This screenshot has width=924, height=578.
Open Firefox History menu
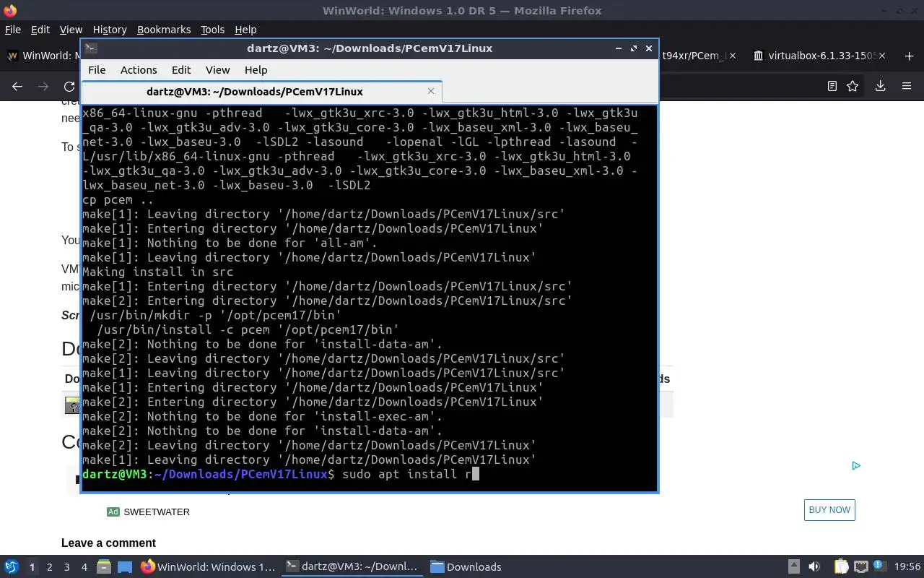point(110,30)
